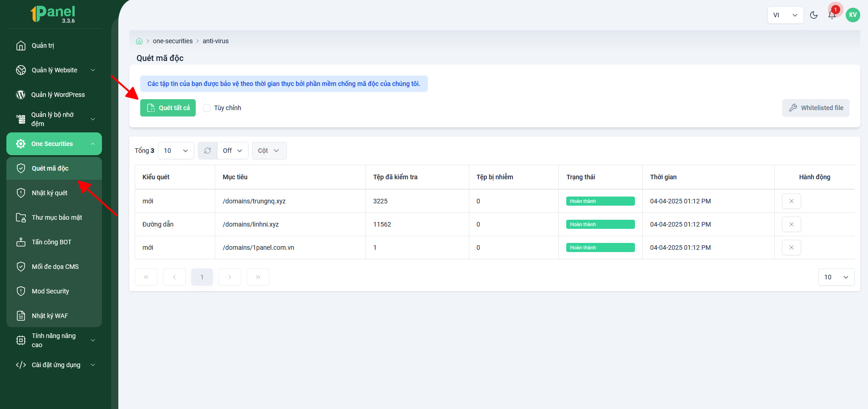This screenshot has width=868, height=409.
Task: Expand the Quản lý Website submenu chevron
Action: coord(93,70)
